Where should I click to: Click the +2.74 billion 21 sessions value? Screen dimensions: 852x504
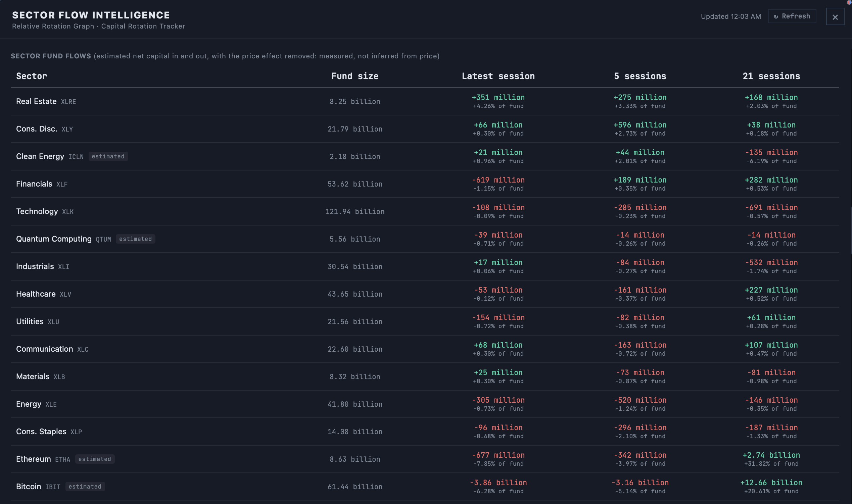pos(771,455)
